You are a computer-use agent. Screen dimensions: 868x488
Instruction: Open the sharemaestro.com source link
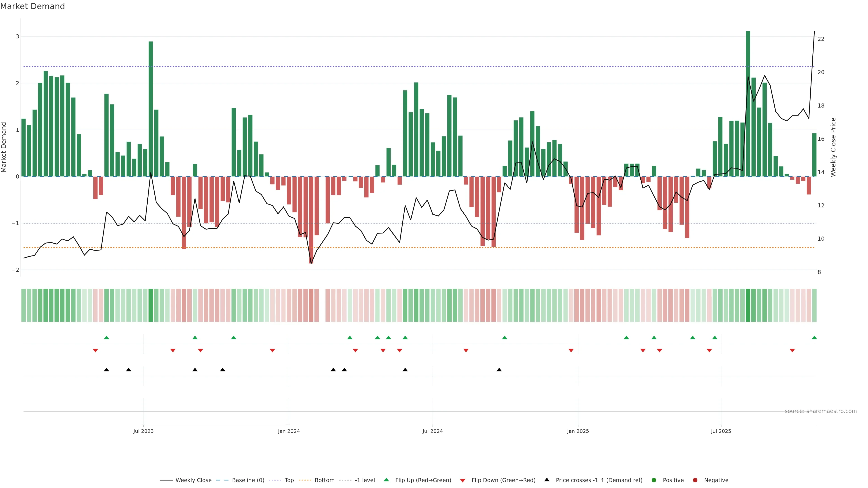[821, 411]
